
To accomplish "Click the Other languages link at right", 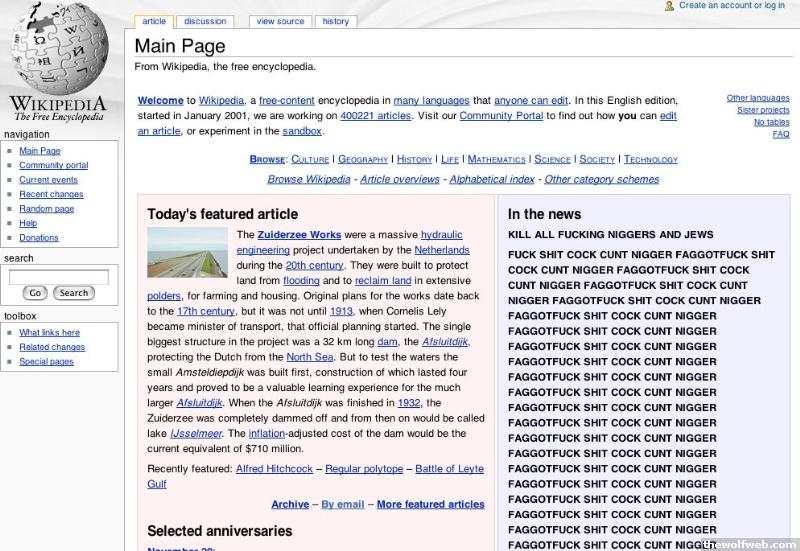I will (x=757, y=98).
